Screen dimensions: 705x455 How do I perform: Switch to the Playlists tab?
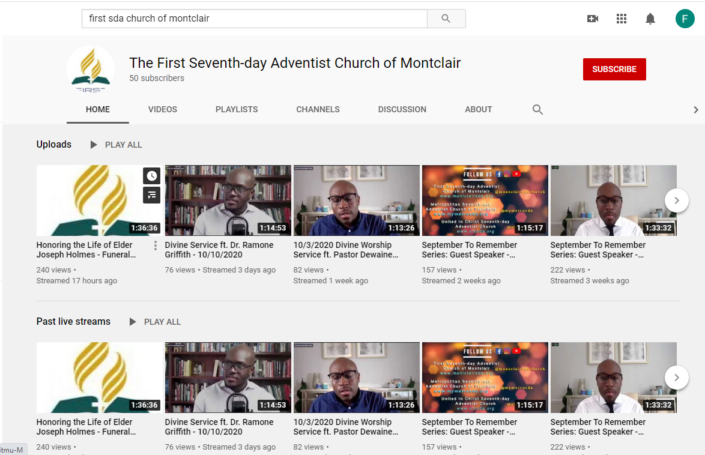[x=236, y=109]
